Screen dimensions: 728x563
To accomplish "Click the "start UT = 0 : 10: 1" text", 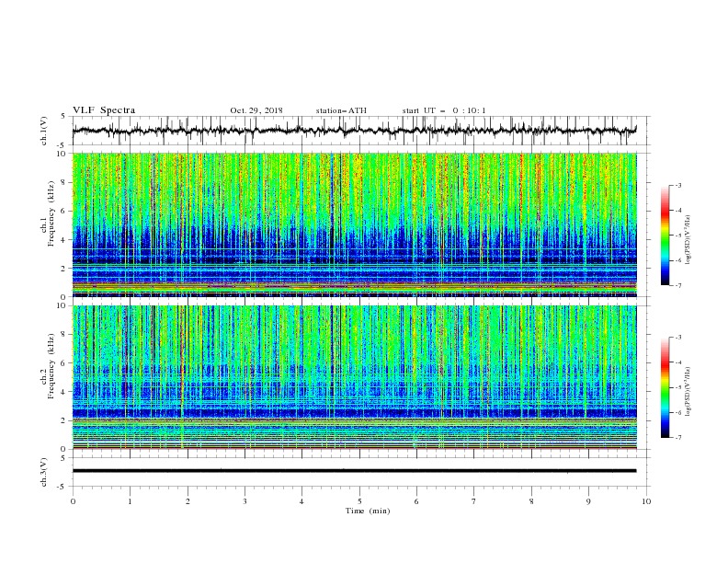I will 444,110.
